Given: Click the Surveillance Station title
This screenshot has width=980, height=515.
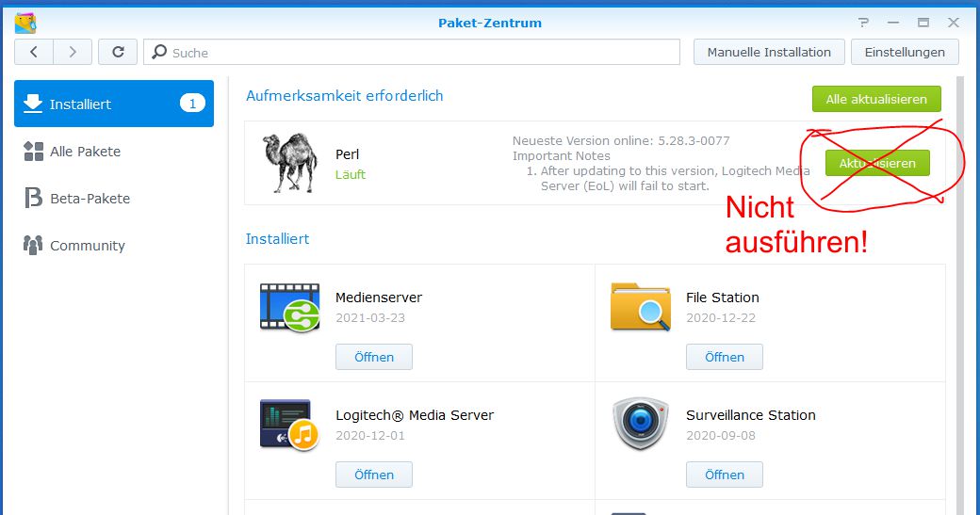Looking at the screenshot, I should click(751, 415).
